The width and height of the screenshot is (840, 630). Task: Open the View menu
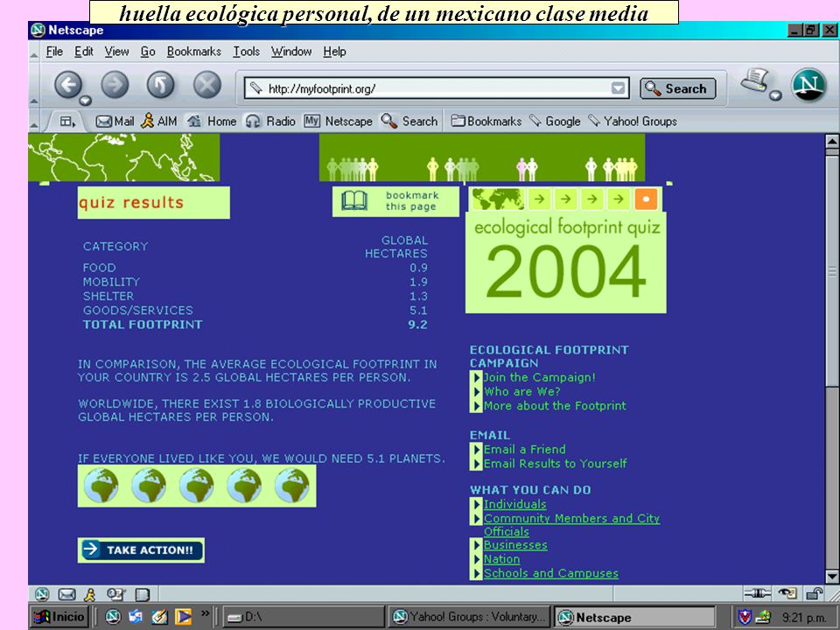coord(116,52)
